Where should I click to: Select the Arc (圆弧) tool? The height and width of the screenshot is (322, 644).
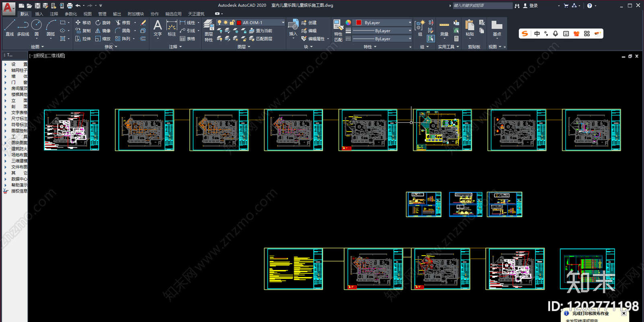click(x=51, y=28)
